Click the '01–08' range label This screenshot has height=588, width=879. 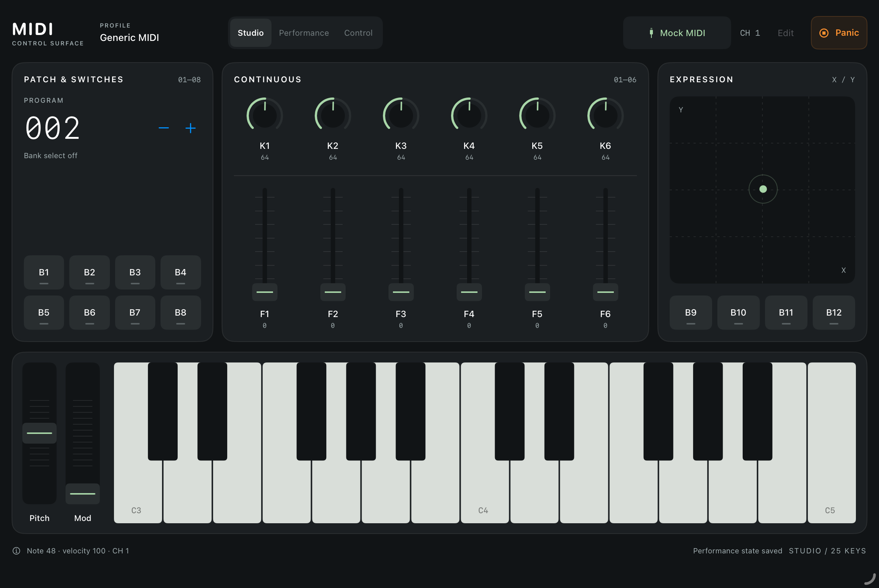189,80
